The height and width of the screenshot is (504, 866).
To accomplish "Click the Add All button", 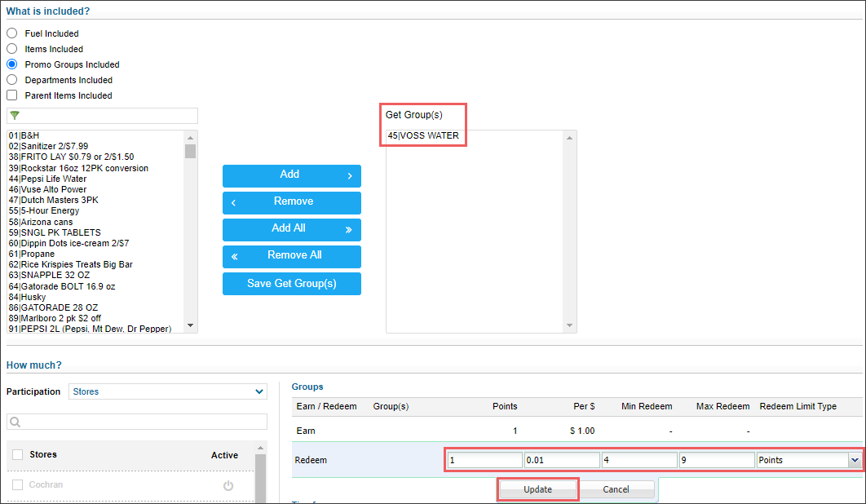I will [x=292, y=229].
